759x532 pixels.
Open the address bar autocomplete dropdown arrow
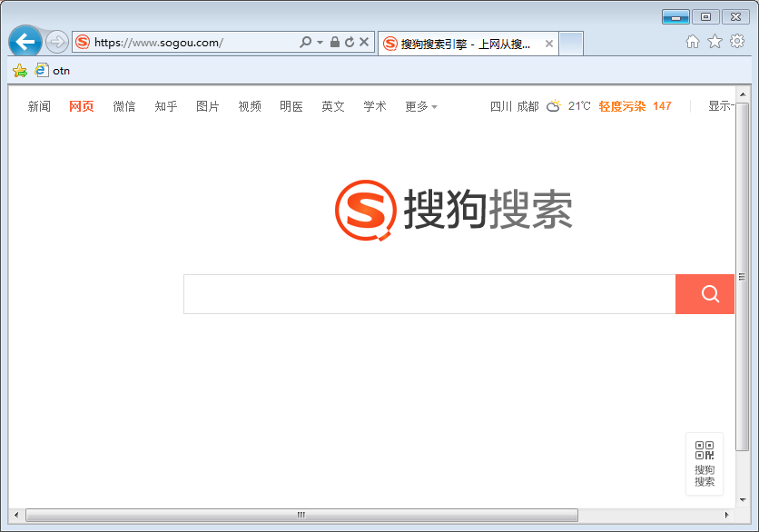[320, 43]
